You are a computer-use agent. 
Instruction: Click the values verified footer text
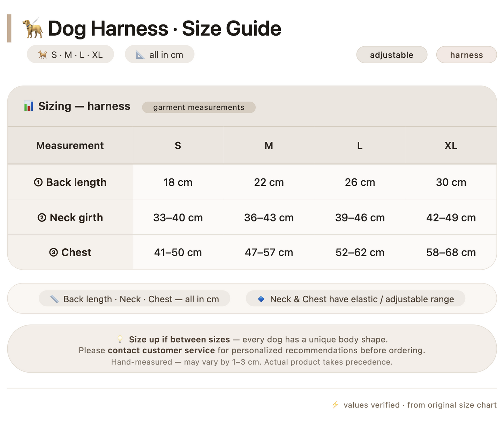click(x=420, y=405)
